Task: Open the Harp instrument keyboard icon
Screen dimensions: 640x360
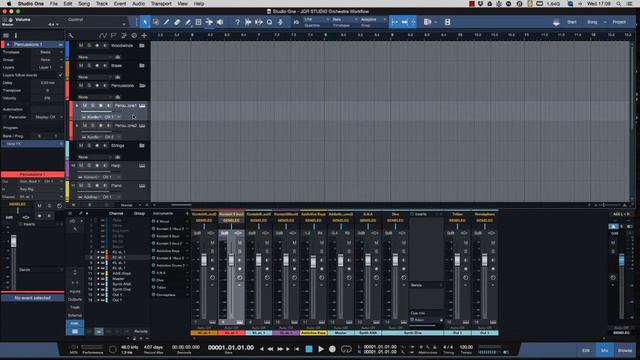Action: tap(142, 166)
